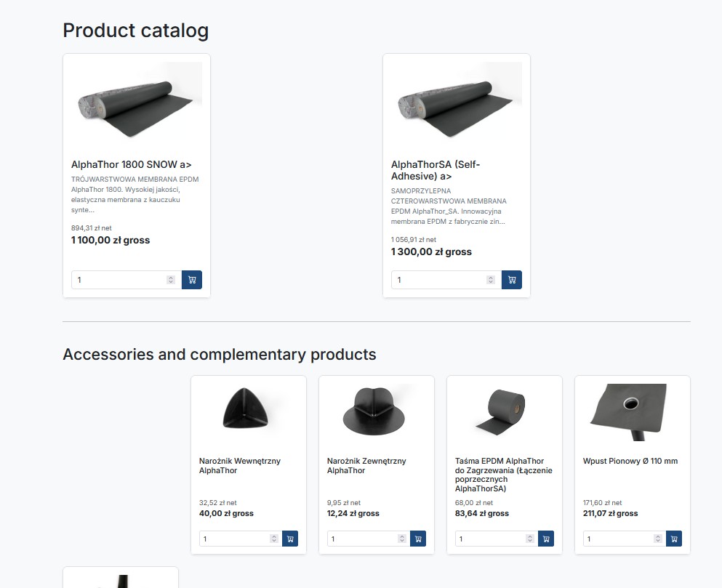Adjust quantity stepper for Narożnik Zewnętrzny
This screenshot has width=722, height=588.
pos(402,539)
